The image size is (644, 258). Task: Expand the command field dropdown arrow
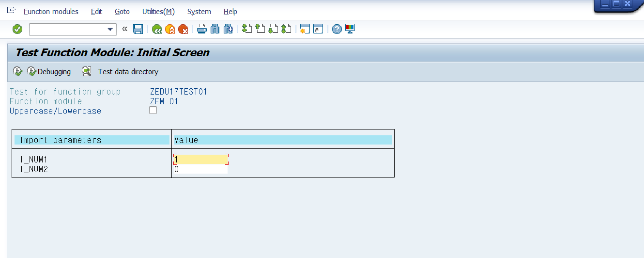[x=110, y=30]
